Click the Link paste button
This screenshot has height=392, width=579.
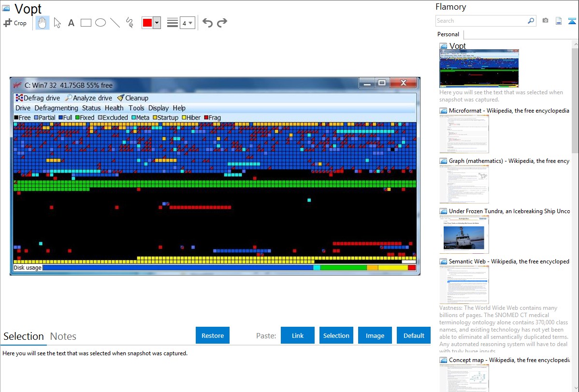tap(298, 335)
